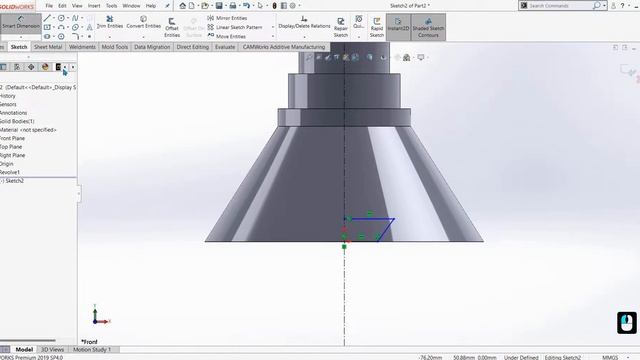The width and height of the screenshot is (640, 360).
Task: Switch to the Data Migration tab
Action: coord(152,47)
